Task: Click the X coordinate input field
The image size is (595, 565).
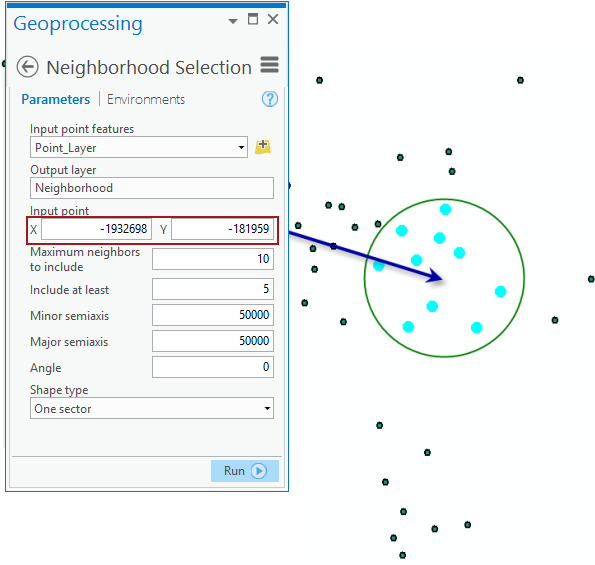Action: tap(96, 229)
